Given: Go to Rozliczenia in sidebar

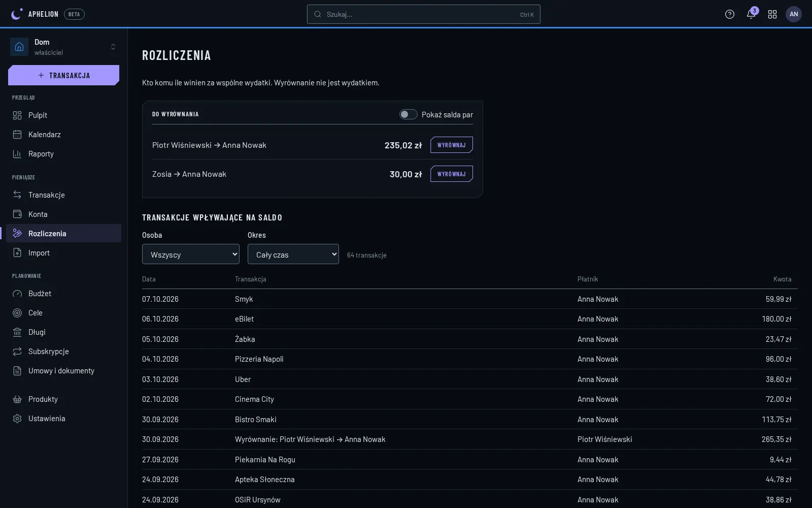Looking at the screenshot, I should (64, 233).
